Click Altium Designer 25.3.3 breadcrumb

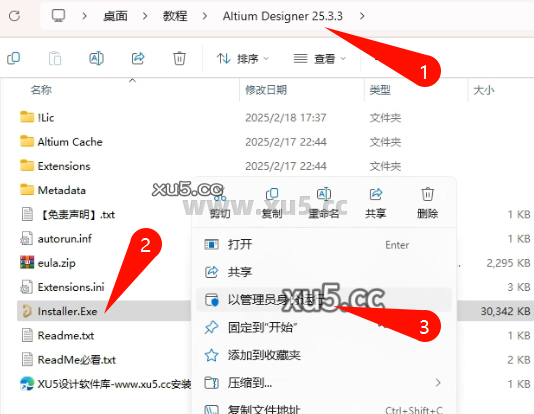(x=283, y=16)
